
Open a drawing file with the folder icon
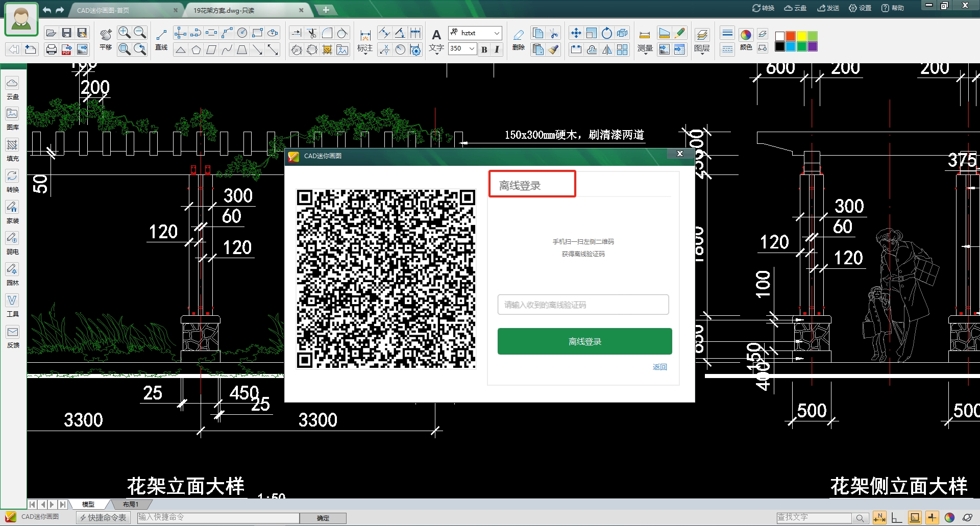(x=51, y=33)
